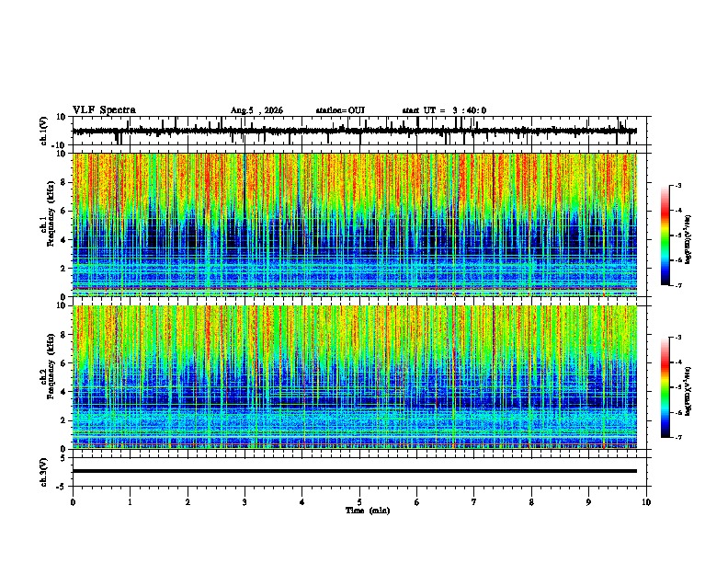Click time axis tick label '0'
The height and width of the screenshot is (563, 728).
coord(73,502)
